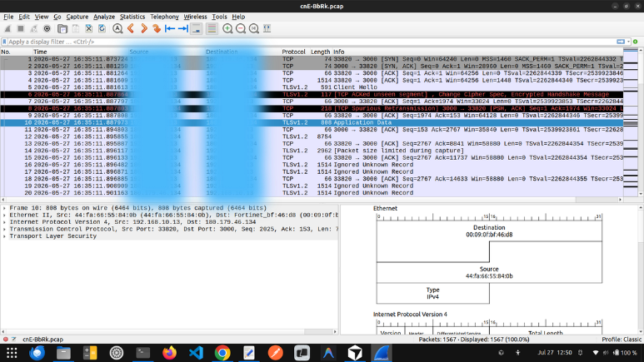Click the packet list horizontal scrollbar
This screenshot has height=362, width=644.
[x=312, y=200]
